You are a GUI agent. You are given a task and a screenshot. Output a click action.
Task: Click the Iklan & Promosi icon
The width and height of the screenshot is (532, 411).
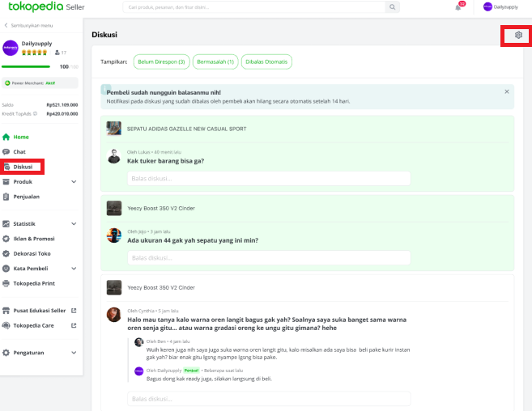(x=6, y=239)
